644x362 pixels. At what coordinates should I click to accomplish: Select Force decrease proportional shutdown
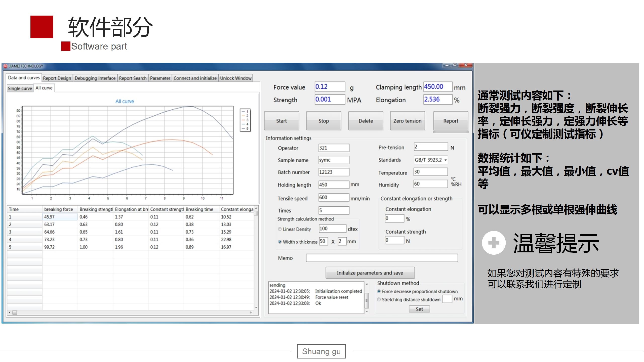coord(379,291)
